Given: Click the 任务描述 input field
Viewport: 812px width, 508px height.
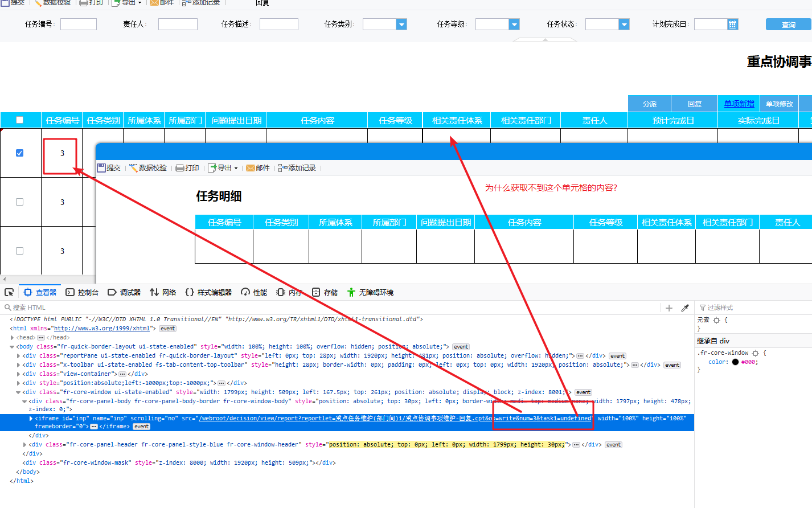Looking at the screenshot, I should [279, 24].
